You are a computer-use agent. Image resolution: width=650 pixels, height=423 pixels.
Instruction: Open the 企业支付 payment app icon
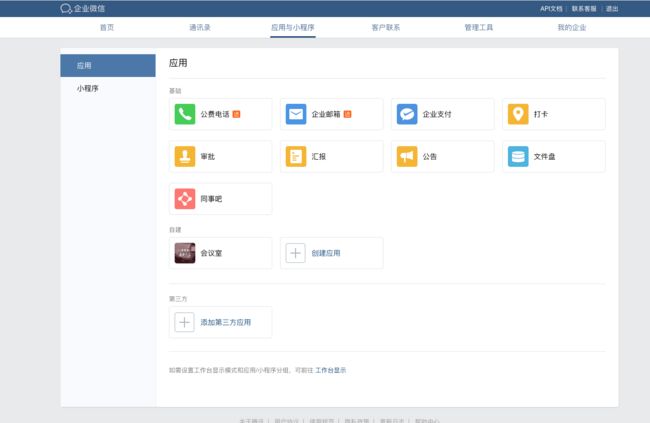point(407,114)
